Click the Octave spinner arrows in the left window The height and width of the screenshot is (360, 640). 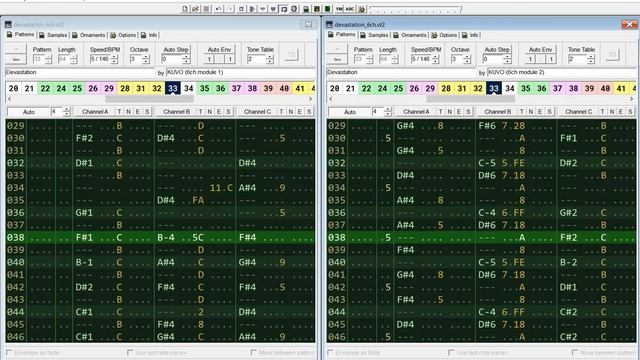[146, 59]
